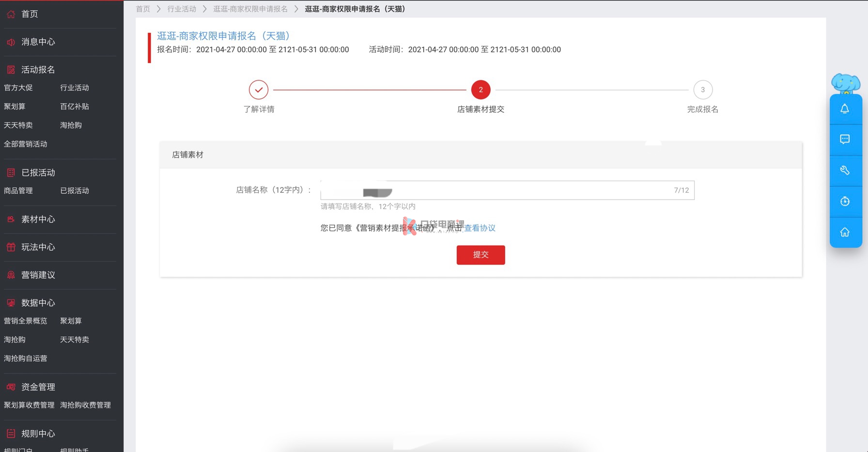Open 首页 in the sidebar

(x=30, y=14)
